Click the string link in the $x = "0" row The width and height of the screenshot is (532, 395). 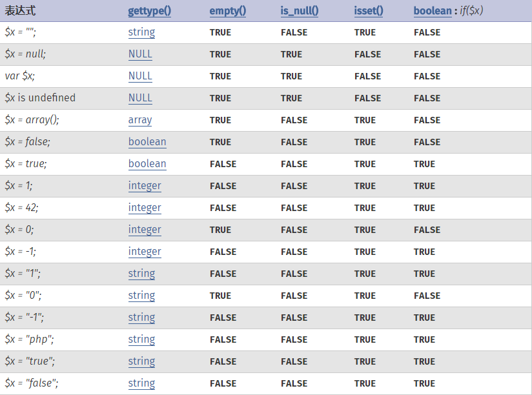pyautogui.click(x=141, y=296)
